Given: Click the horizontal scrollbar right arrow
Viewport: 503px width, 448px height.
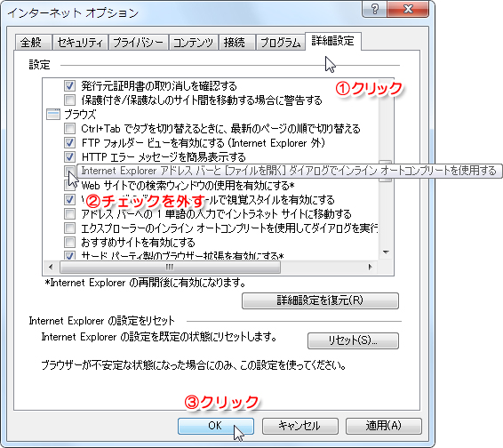Looking at the screenshot, I should (371, 267).
